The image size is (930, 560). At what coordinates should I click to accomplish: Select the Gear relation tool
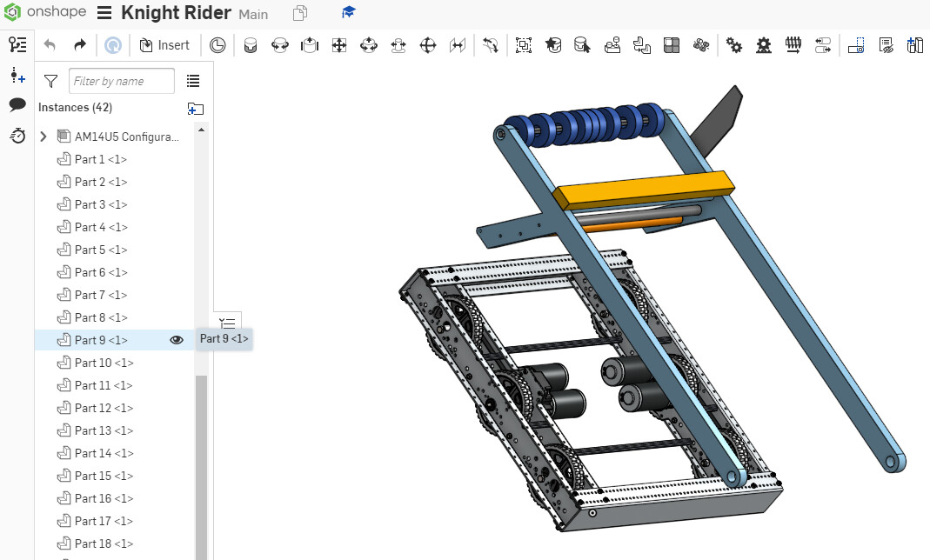pyautogui.click(x=733, y=44)
